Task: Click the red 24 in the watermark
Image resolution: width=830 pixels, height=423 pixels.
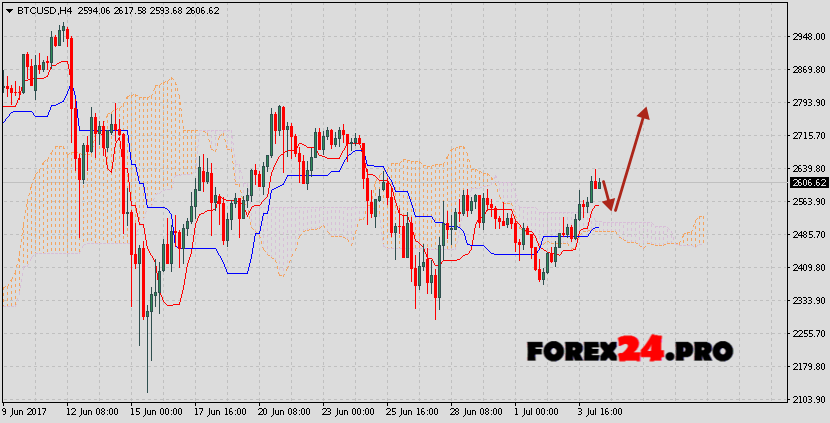Action: [640, 351]
